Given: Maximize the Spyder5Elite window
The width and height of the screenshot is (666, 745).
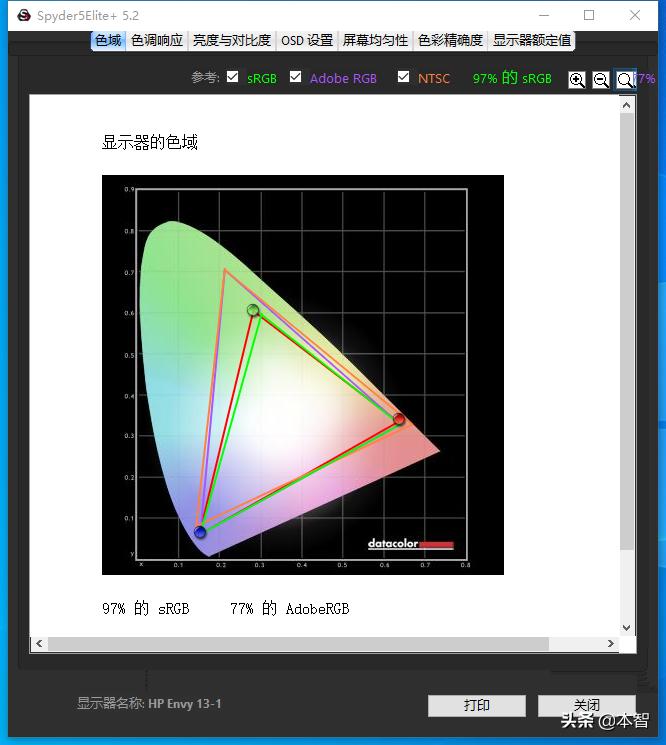Looking at the screenshot, I should [x=589, y=16].
